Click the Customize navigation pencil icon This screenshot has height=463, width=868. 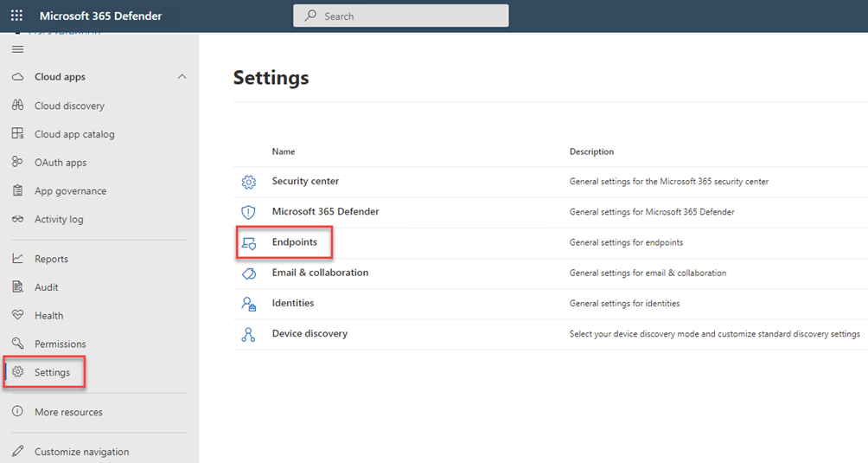click(x=17, y=452)
